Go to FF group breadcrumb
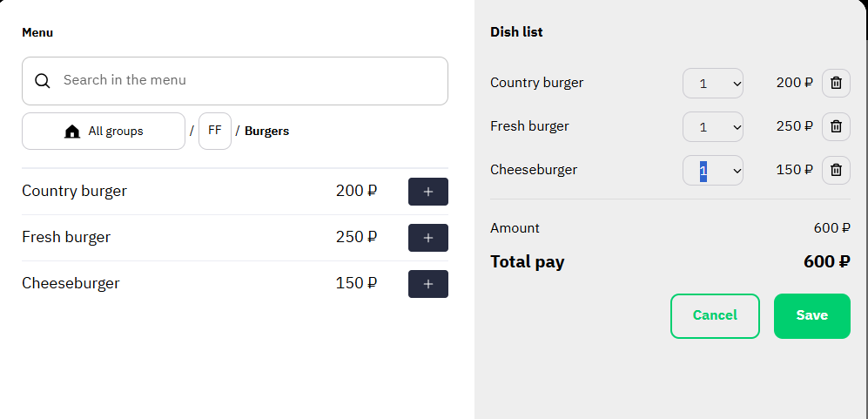868x419 pixels. click(x=215, y=132)
